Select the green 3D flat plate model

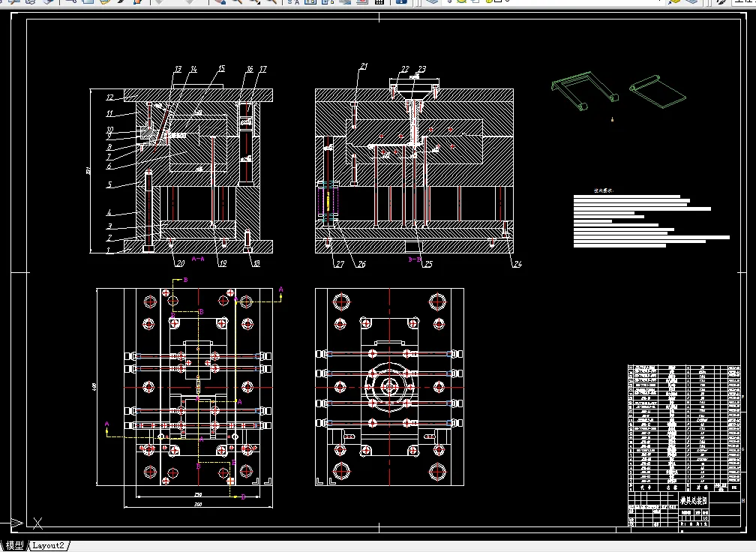click(658, 91)
